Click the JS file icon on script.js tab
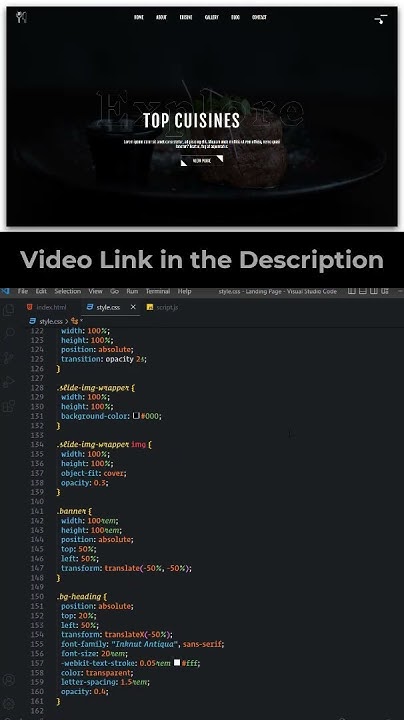Image resolution: width=404 pixels, height=720 pixels. (x=150, y=307)
